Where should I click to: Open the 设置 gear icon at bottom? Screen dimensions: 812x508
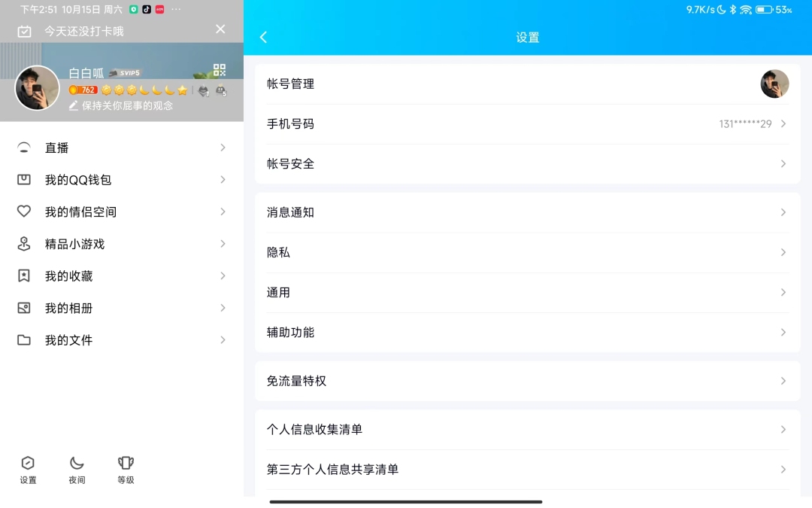(x=28, y=463)
